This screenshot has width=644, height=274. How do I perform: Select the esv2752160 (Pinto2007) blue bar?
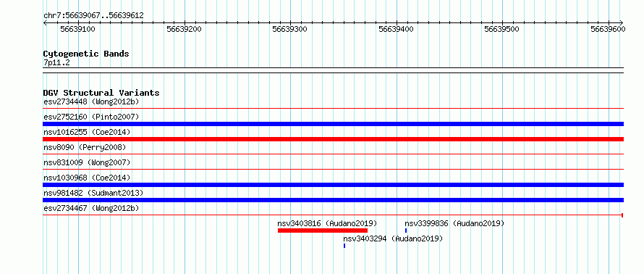pos(333,124)
